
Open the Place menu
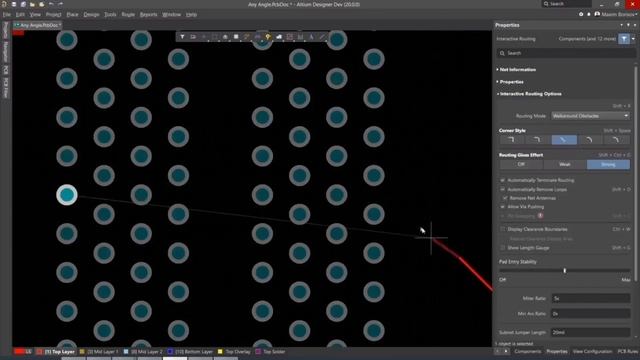click(x=72, y=14)
